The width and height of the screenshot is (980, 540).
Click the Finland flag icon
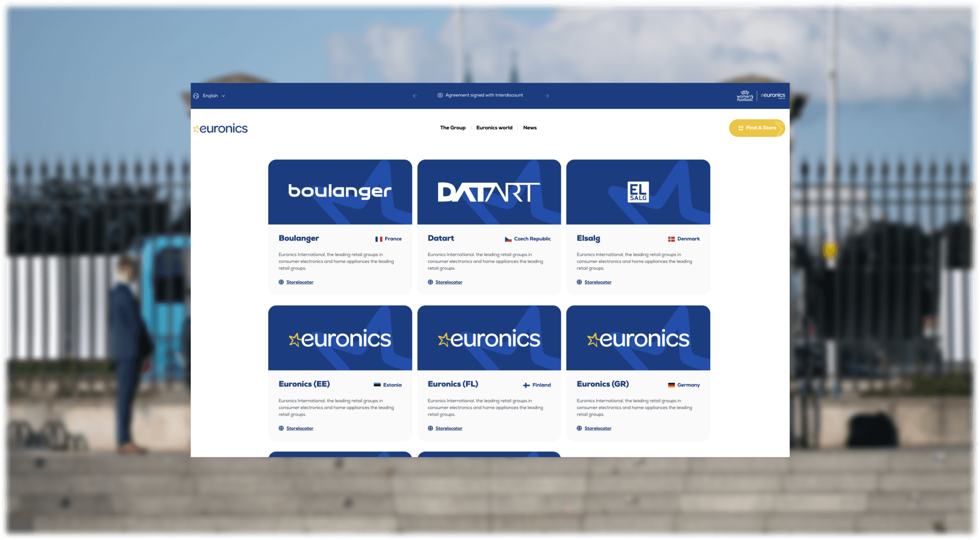(526, 385)
